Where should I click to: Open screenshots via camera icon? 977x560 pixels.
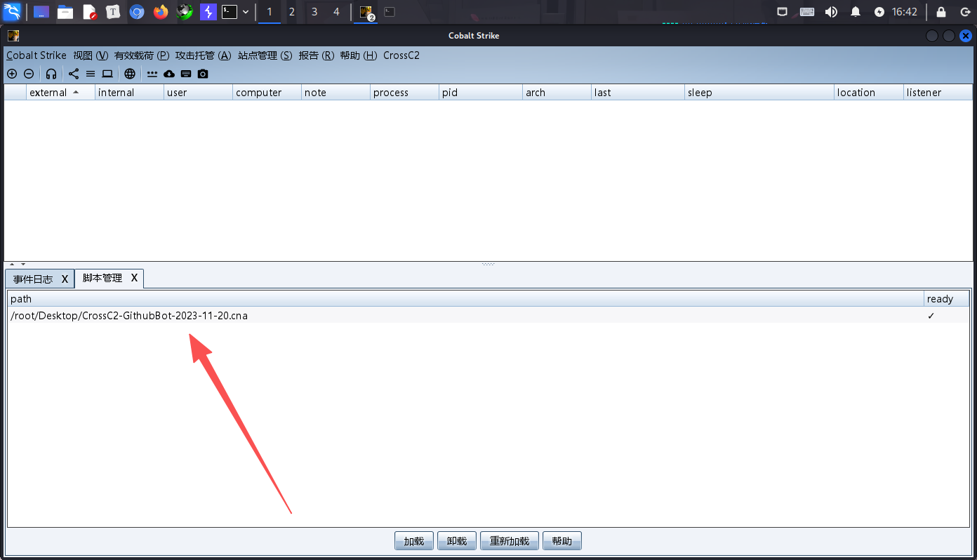click(203, 74)
